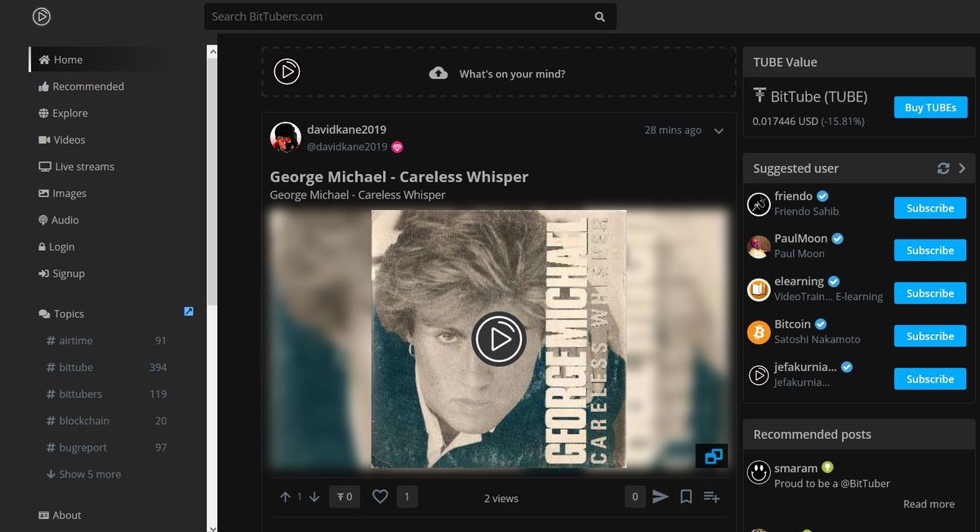
Task: Open the post options chevron near the timestamp
Action: pyautogui.click(x=718, y=130)
